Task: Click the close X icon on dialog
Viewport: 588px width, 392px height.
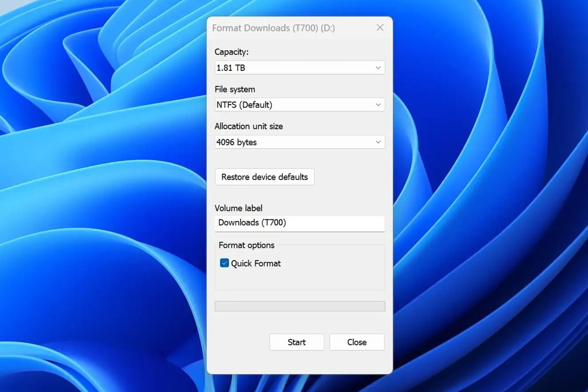Action: point(380,28)
